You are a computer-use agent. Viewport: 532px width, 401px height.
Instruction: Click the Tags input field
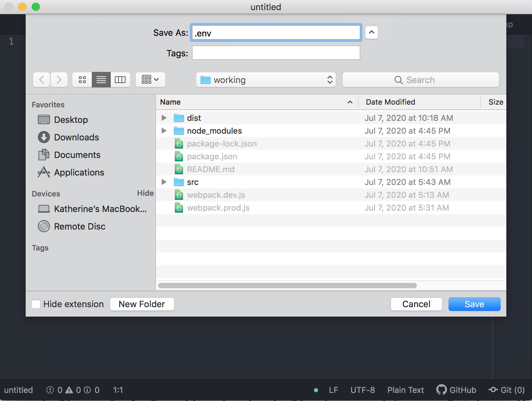pos(276,53)
